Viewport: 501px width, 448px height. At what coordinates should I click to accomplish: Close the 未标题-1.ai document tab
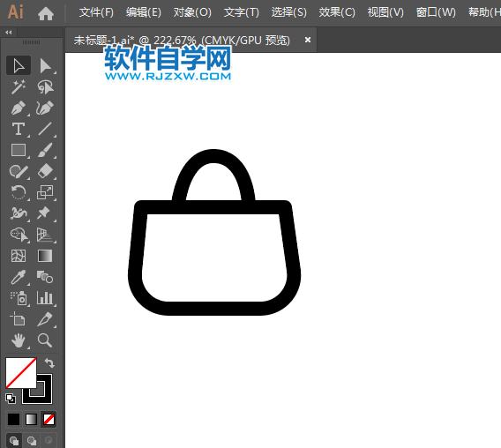click(x=308, y=40)
